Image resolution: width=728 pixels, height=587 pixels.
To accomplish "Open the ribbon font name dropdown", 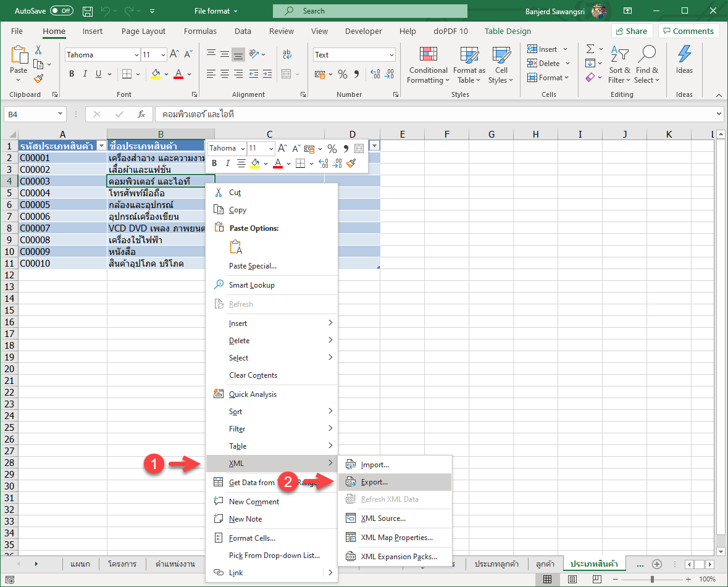I will pyautogui.click(x=136, y=55).
